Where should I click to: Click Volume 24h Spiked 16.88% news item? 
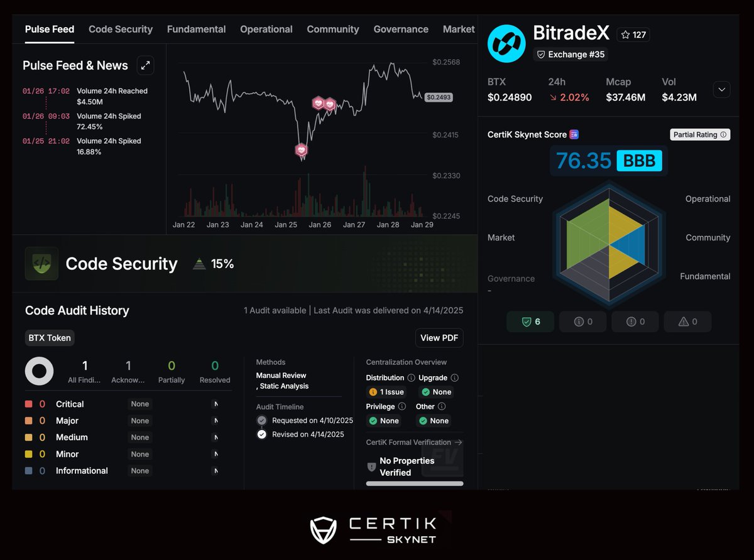pos(82,146)
